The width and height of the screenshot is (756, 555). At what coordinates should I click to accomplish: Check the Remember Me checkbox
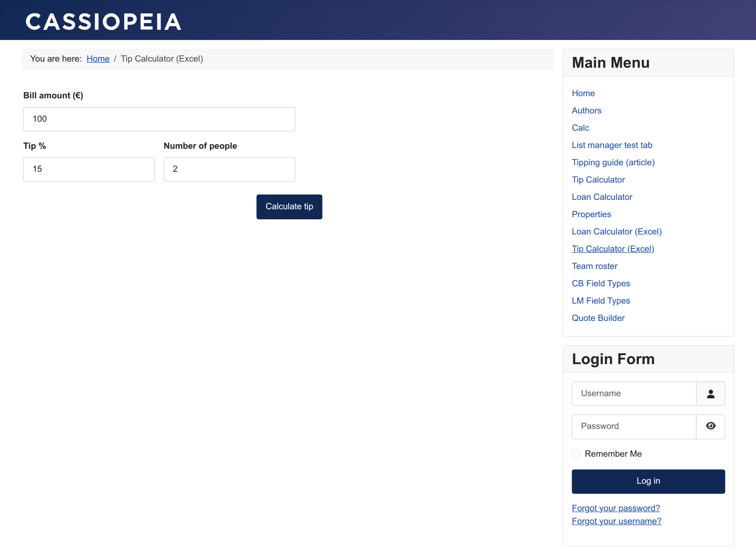pos(576,454)
